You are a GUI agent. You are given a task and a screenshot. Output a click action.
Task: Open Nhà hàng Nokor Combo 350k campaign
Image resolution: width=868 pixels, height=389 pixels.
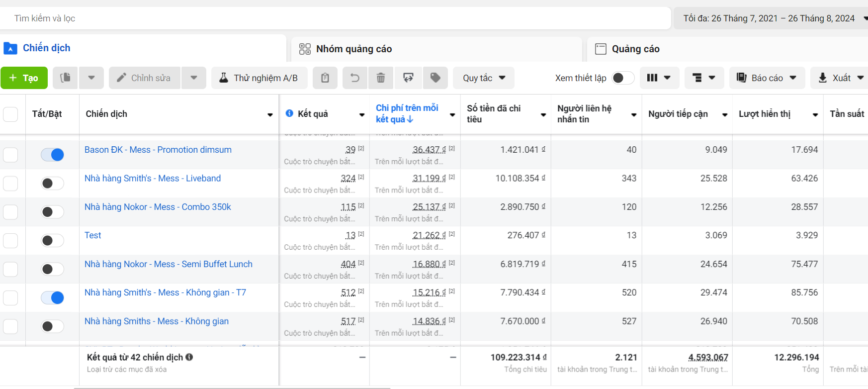pyautogui.click(x=158, y=207)
